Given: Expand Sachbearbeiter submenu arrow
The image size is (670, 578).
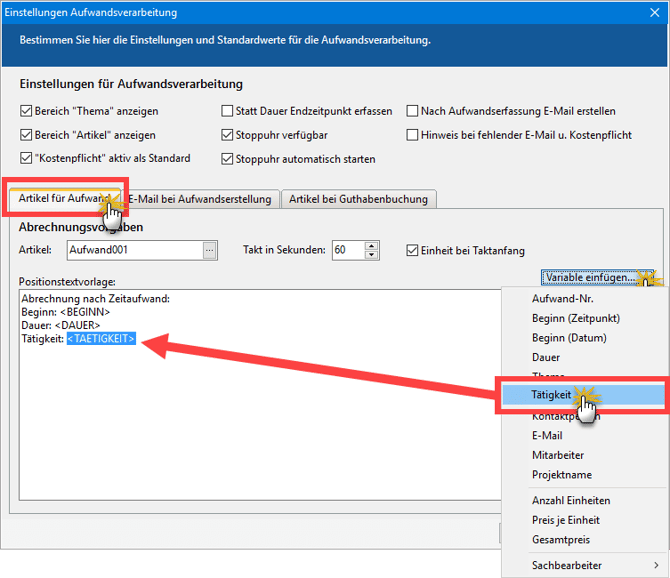Looking at the screenshot, I should pos(656,566).
